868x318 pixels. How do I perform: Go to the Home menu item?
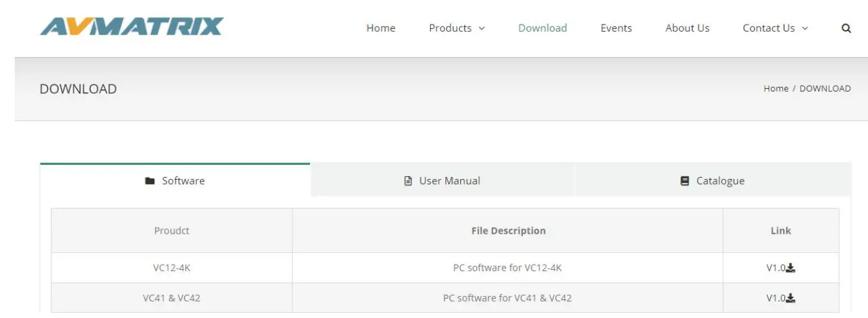[x=381, y=28]
